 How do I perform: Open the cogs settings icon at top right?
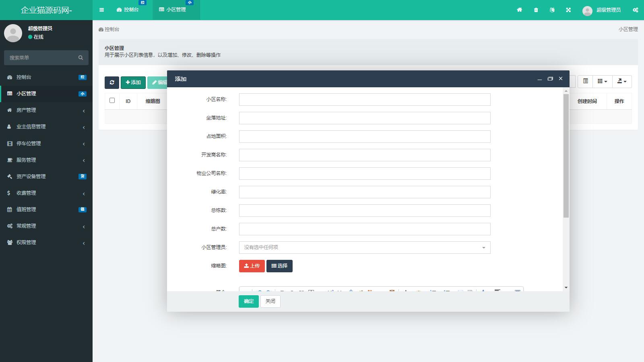pos(636,10)
